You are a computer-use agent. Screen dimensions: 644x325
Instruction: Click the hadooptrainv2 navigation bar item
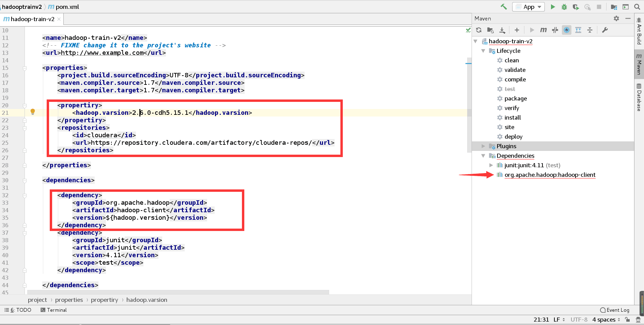coord(22,7)
